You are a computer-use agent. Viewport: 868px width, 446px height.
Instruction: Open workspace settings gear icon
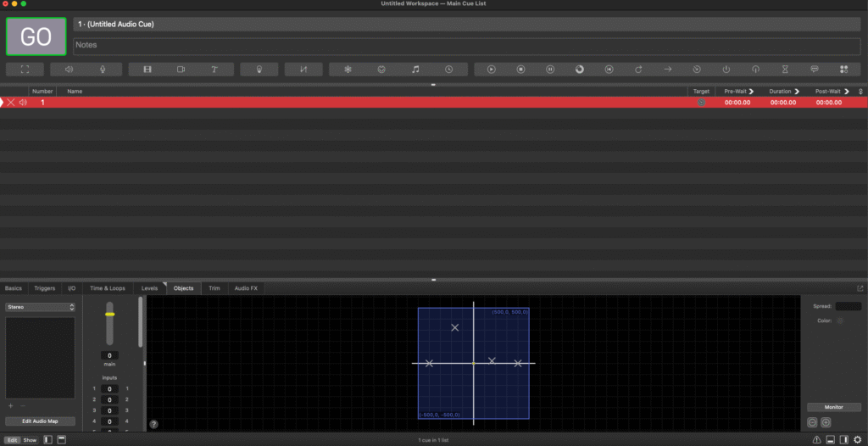pos(857,440)
